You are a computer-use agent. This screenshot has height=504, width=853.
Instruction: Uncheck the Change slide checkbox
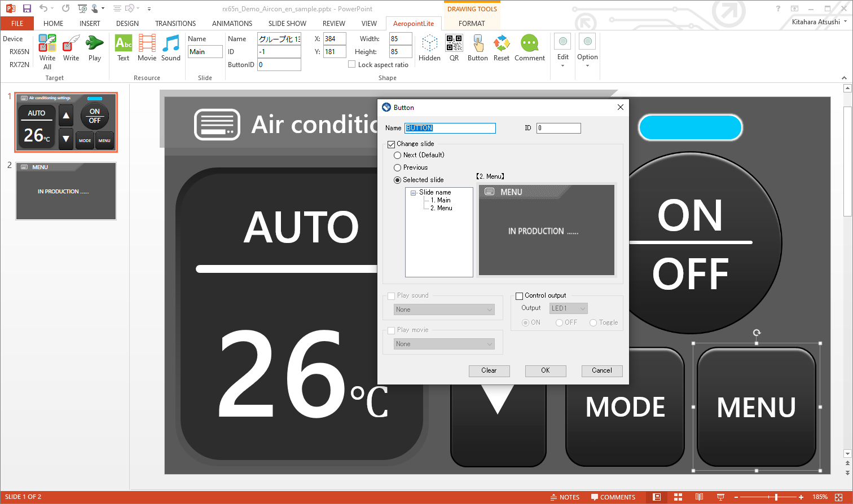tap(392, 144)
